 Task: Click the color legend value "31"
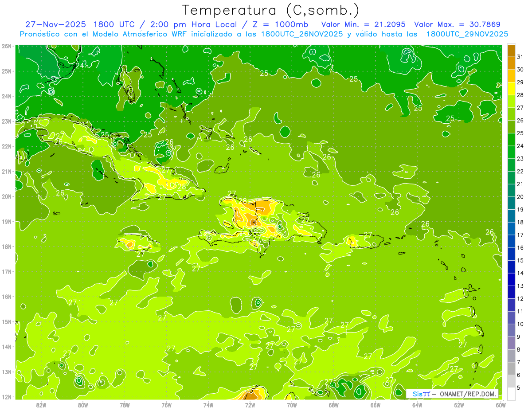(x=520, y=57)
